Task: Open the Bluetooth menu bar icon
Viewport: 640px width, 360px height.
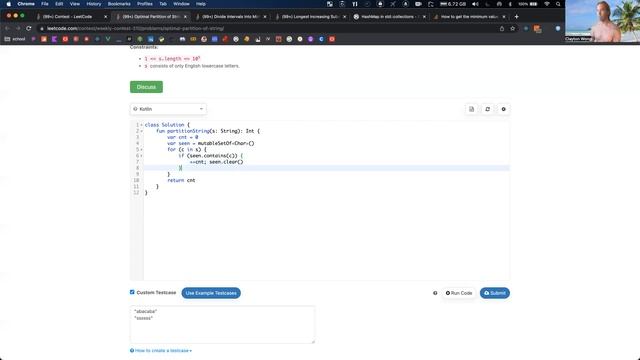Action: click(x=510, y=4)
